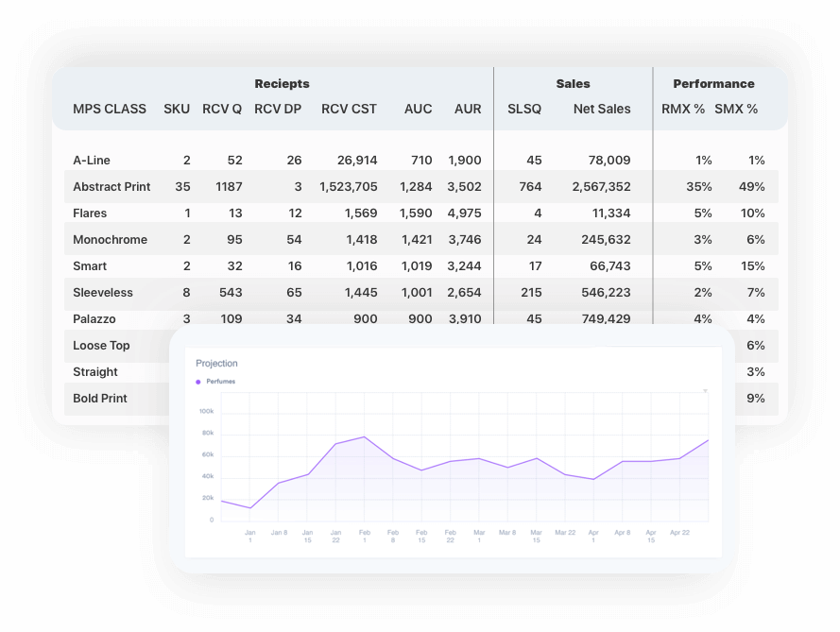Click Sleeveless RCV Q value 543

(231, 293)
